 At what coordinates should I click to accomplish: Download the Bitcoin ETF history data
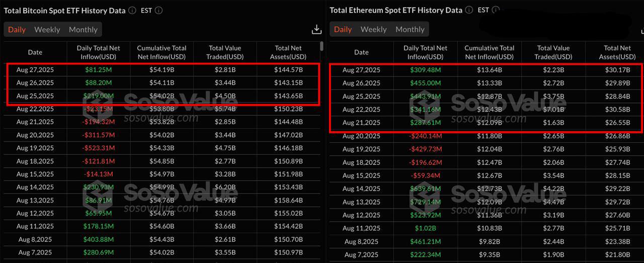click(316, 30)
